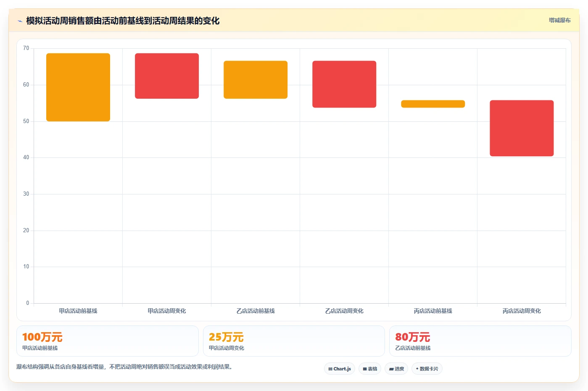The height and width of the screenshot is (391, 588).
Task: Click the y-axis value 30
Action: [x=26, y=194]
